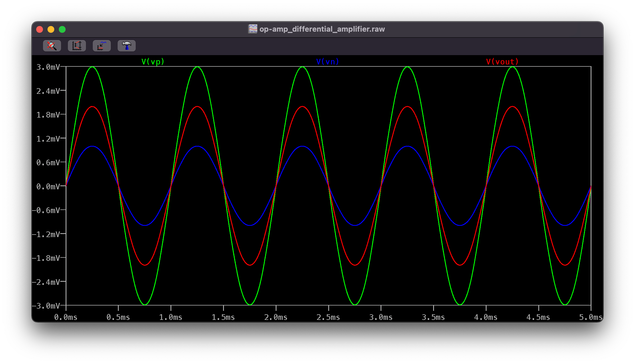Click the 4.5ms time axis label
Viewport: 635px width, 364px height.
(538, 317)
